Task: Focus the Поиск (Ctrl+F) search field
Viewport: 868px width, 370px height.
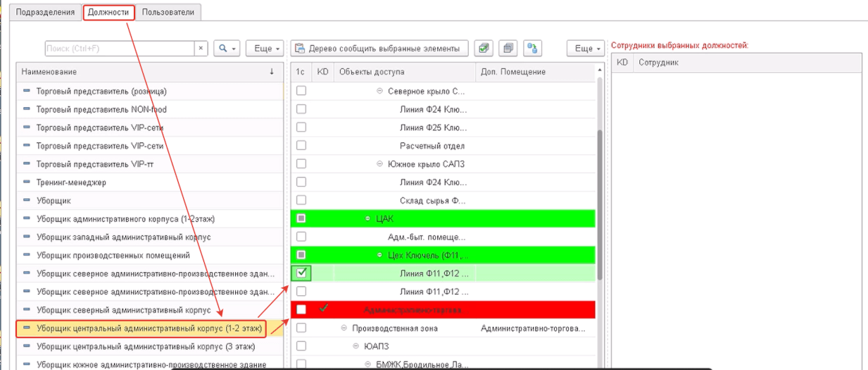Action: [x=118, y=48]
